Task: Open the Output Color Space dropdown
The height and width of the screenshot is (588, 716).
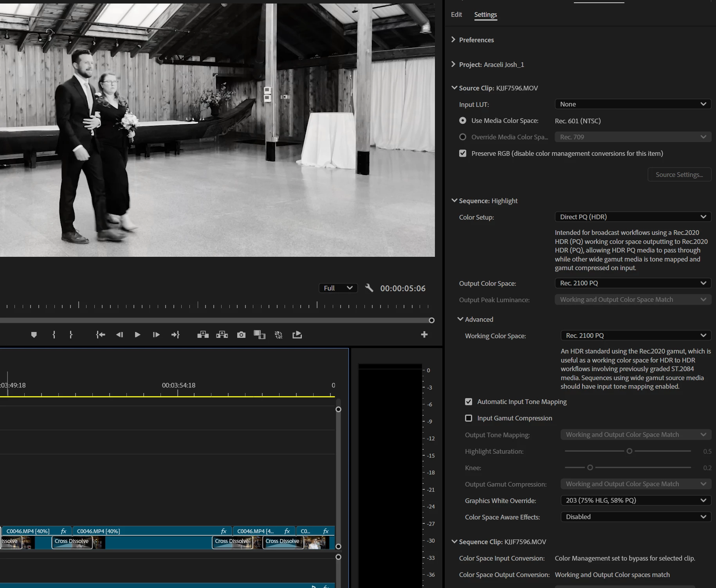Action: 633,283
